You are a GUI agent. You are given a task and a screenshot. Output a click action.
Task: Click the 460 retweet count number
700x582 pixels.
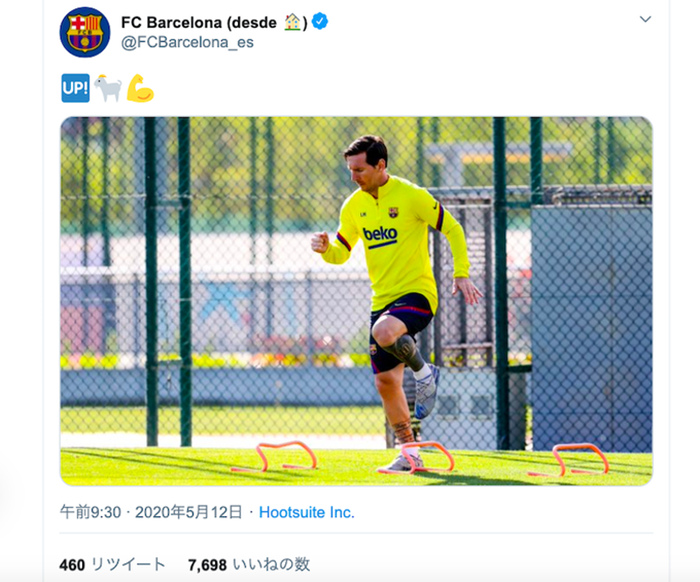point(72,565)
